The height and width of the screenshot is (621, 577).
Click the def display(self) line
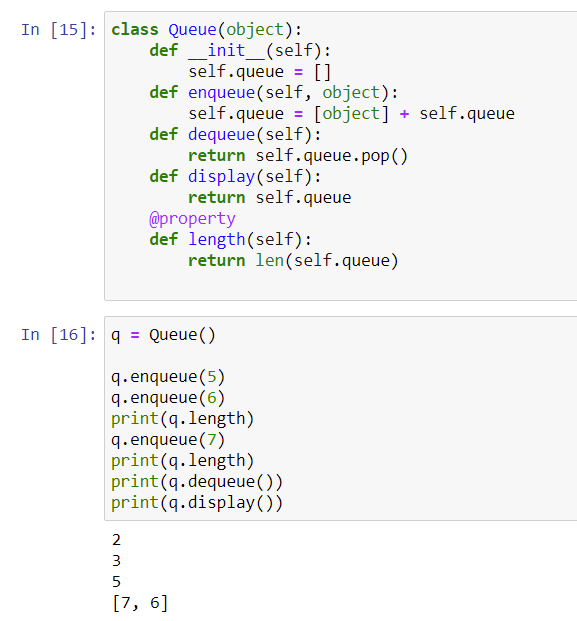235,177
